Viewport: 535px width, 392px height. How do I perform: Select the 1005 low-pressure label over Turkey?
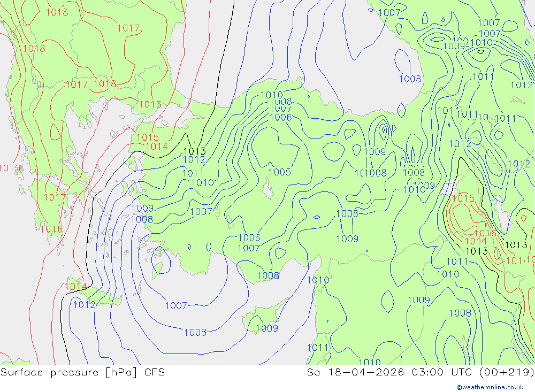click(280, 172)
